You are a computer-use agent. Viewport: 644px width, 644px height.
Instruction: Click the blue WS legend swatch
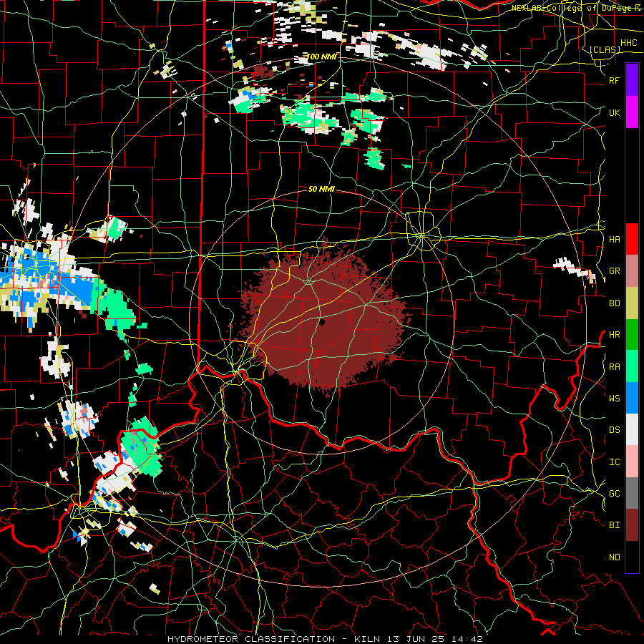632,398
